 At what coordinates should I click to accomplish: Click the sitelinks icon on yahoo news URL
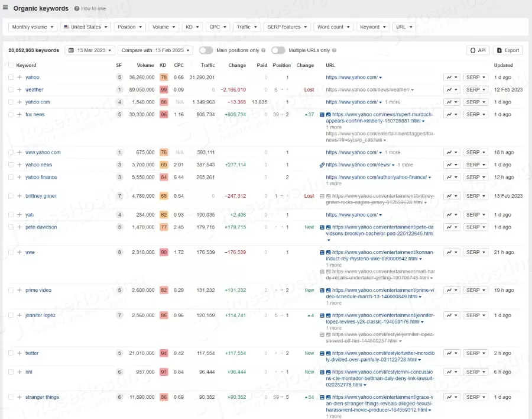pyautogui.click(x=322, y=165)
